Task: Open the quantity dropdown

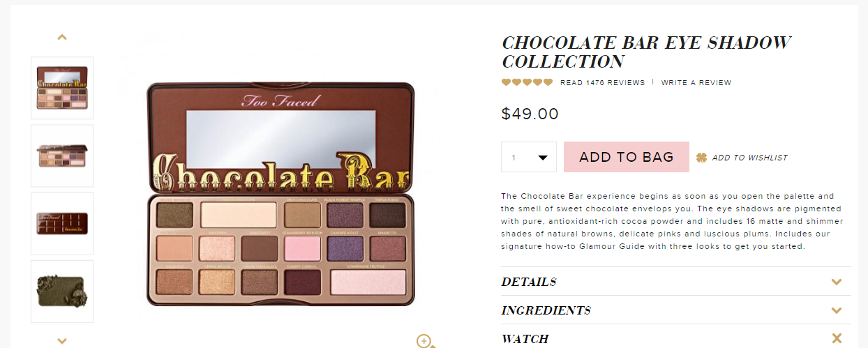Action: tap(529, 157)
